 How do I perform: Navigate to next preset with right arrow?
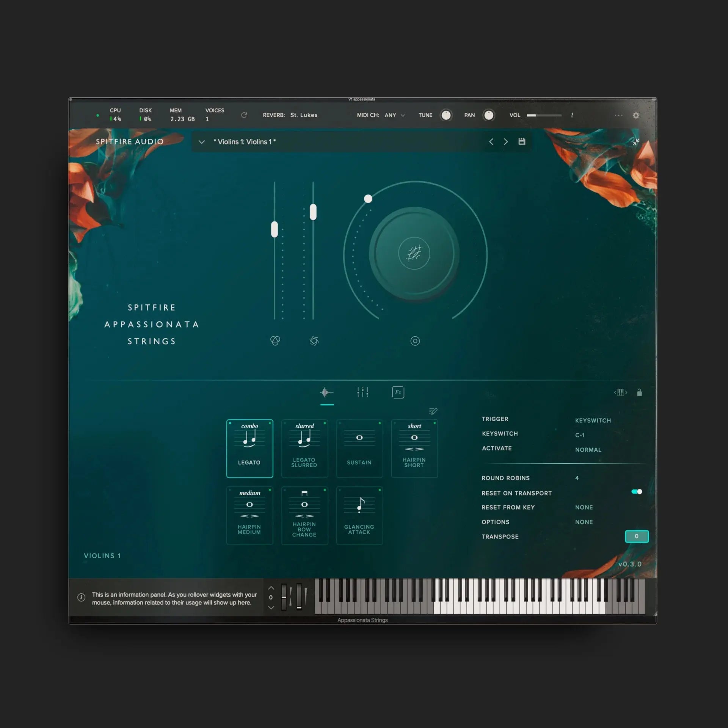505,141
